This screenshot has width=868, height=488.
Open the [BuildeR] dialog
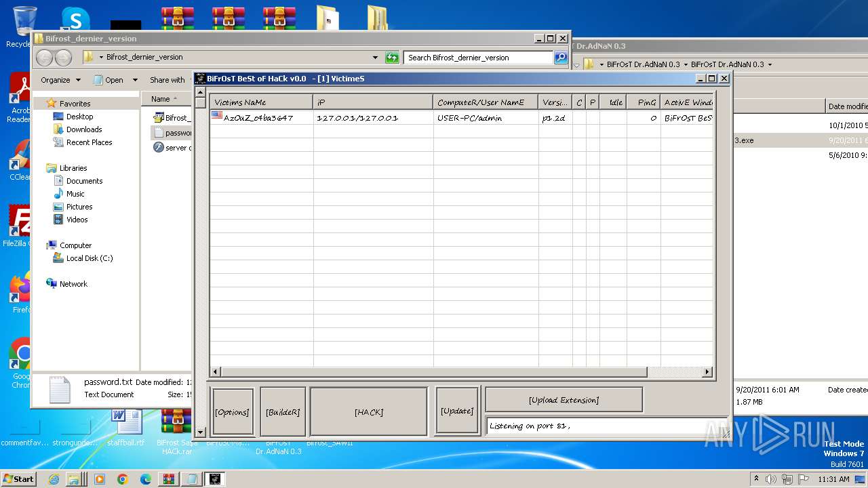point(283,411)
